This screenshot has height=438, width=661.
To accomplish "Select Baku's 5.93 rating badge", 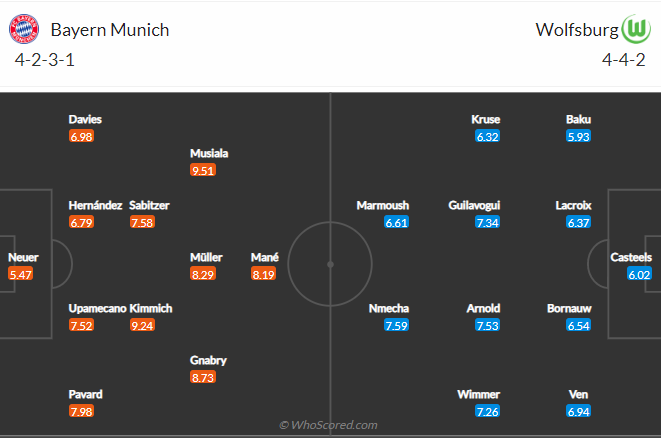I will pos(578,136).
